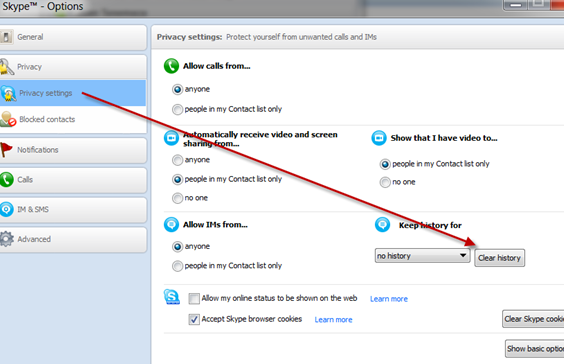
Task: Click the green phone icon beside Allow calls from
Action: click(x=171, y=66)
